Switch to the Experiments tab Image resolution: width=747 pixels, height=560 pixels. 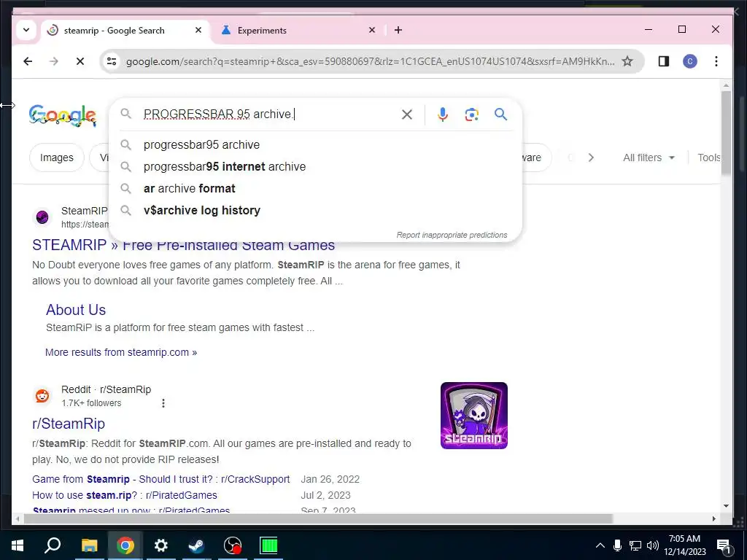point(298,31)
